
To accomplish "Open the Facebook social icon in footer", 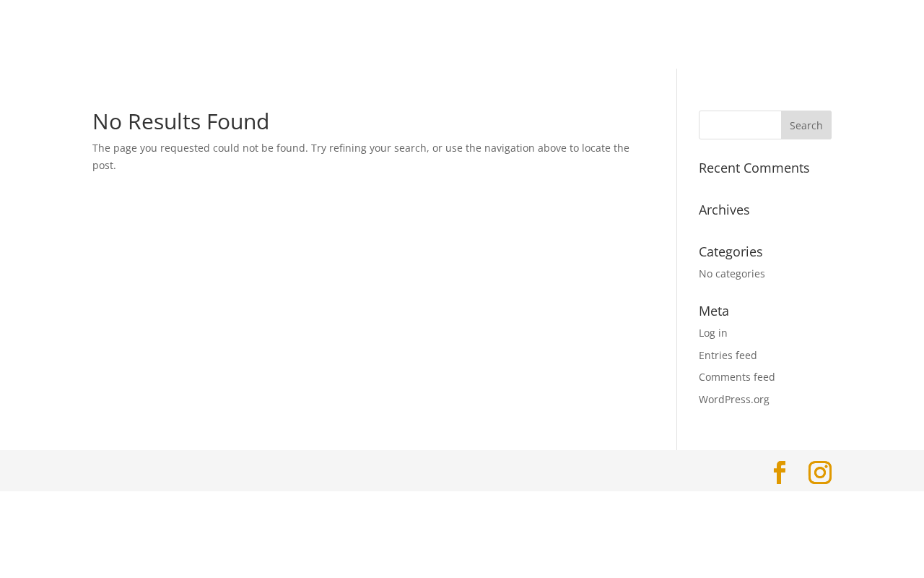I will pyautogui.click(x=780, y=473).
